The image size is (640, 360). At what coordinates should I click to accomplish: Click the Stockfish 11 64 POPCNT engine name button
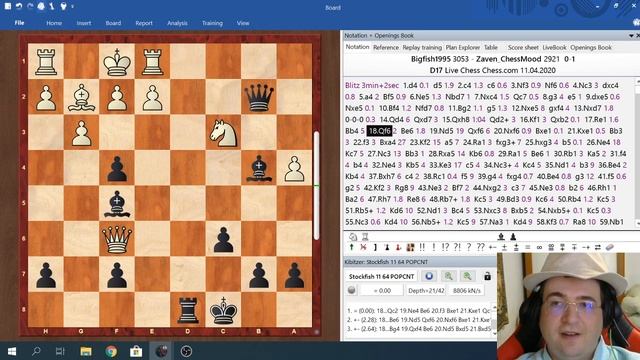(381, 276)
